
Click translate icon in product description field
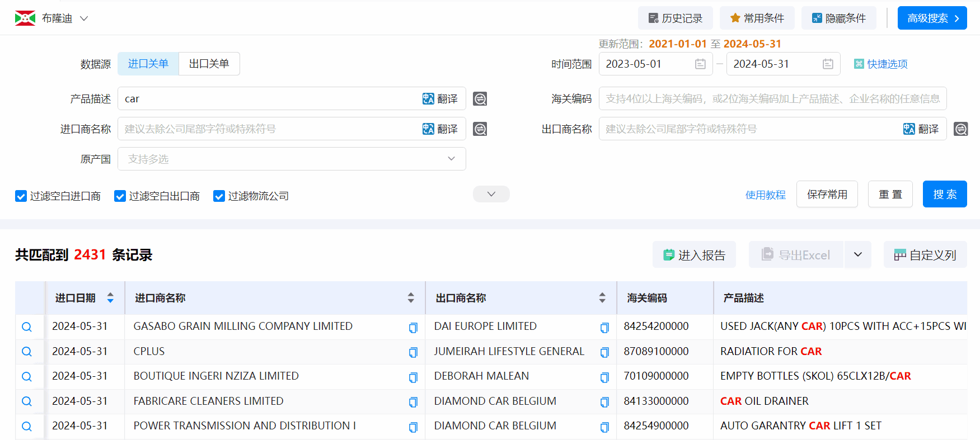point(439,99)
